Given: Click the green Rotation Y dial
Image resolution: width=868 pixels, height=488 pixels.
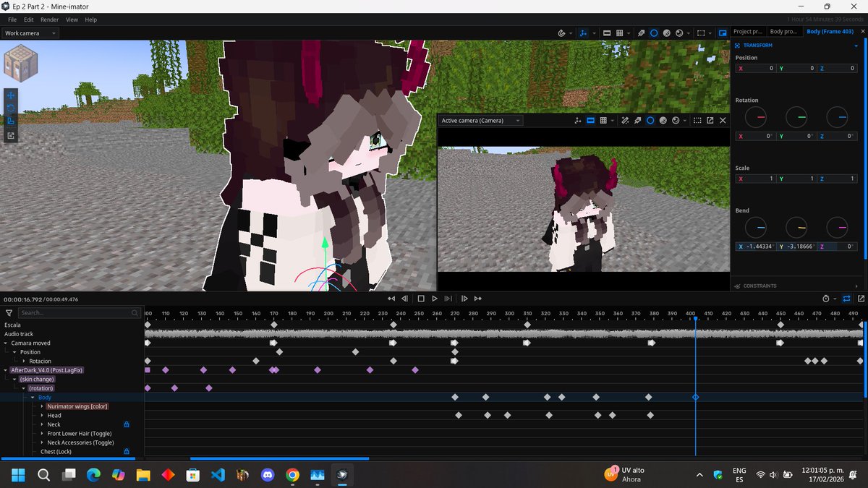Looking at the screenshot, I should (796, 116).
